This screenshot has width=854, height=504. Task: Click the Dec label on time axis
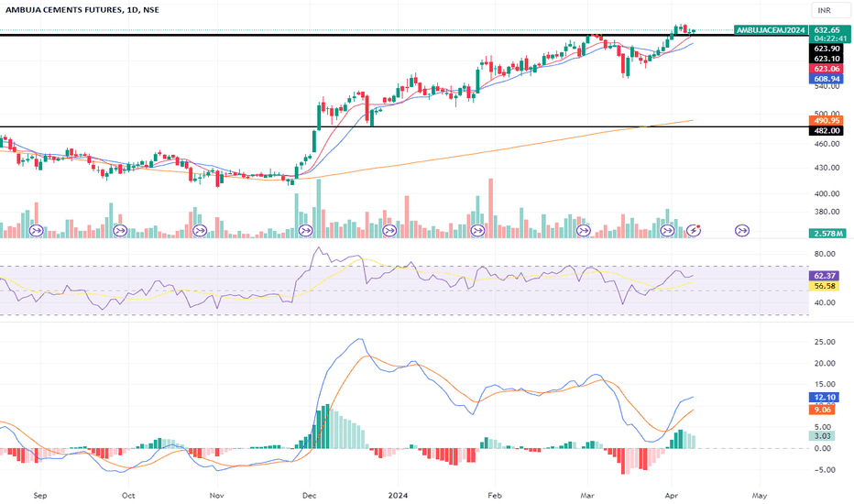pos(309,495)
